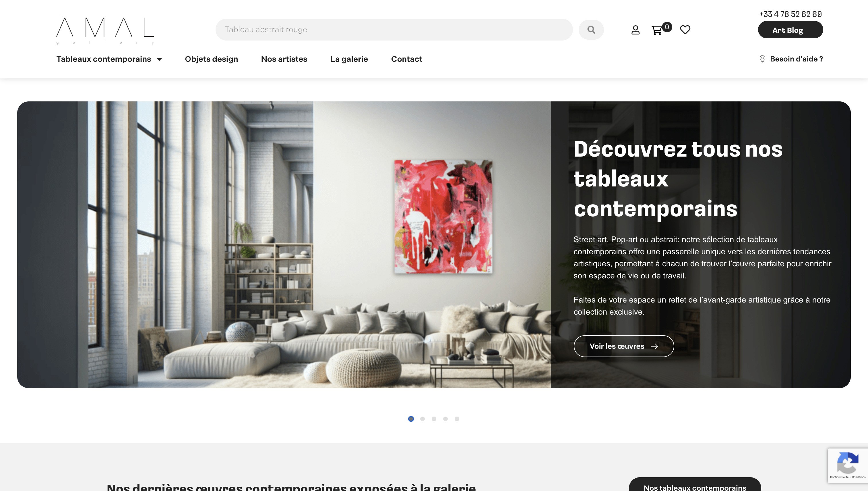Select the fifth carousel slide dot
868x491 pixels.
point(457,419)
